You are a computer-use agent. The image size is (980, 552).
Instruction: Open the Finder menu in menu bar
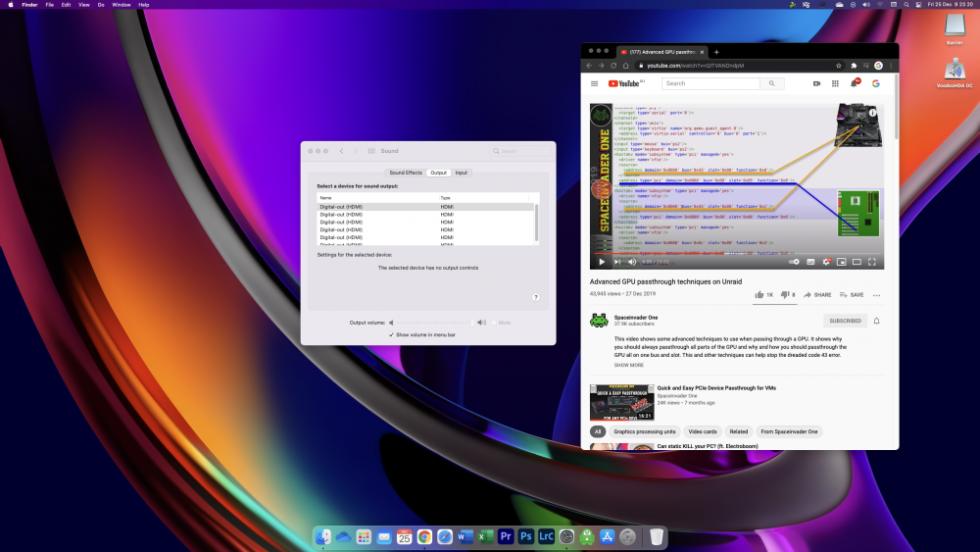[29, 4]
